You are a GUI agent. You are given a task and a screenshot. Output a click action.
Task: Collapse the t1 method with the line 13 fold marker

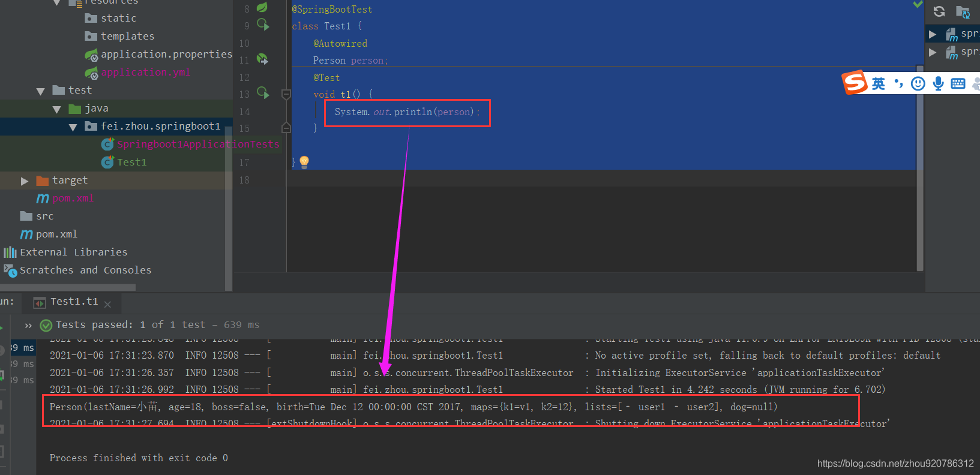pyautogui.click(x=286, y=94)
